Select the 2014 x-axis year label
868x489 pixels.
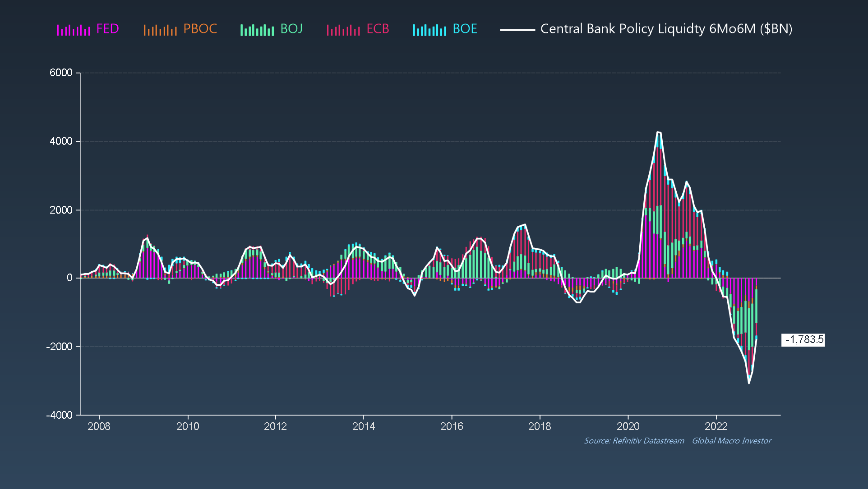pos(364,426)
